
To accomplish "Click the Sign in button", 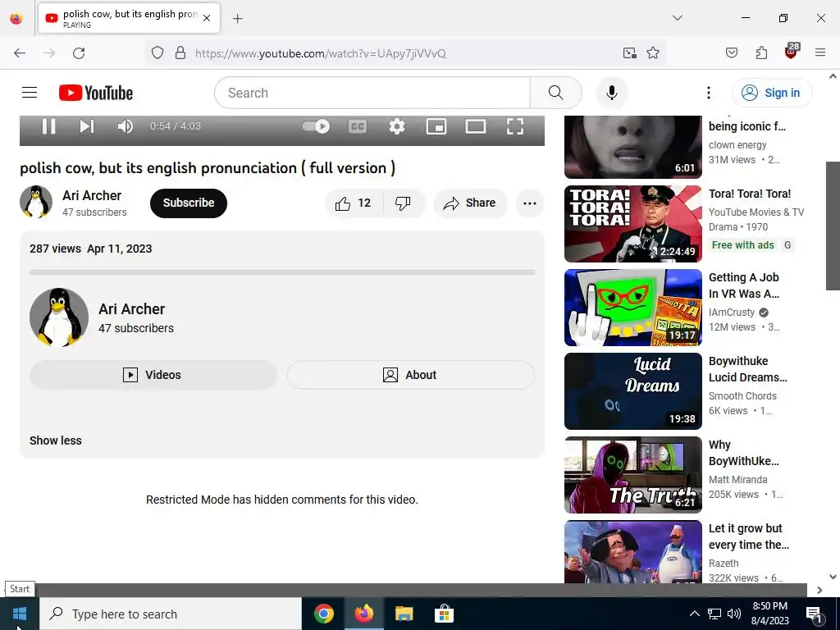I will pos(772,93).
